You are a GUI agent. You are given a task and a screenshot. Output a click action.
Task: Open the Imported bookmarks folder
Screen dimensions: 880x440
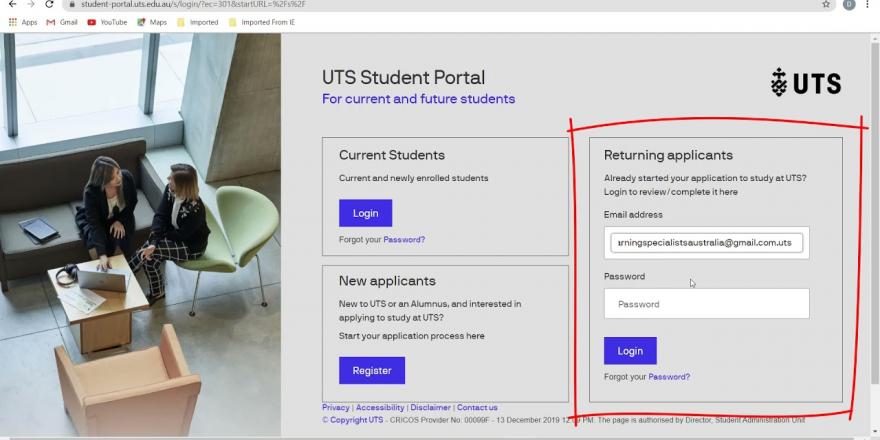click(198, 22)
